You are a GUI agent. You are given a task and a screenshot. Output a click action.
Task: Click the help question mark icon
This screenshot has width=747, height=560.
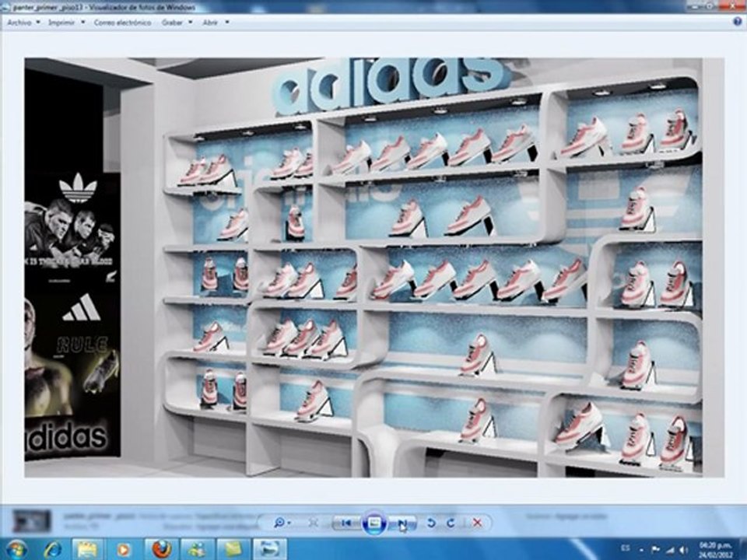(x=737, y=22)
